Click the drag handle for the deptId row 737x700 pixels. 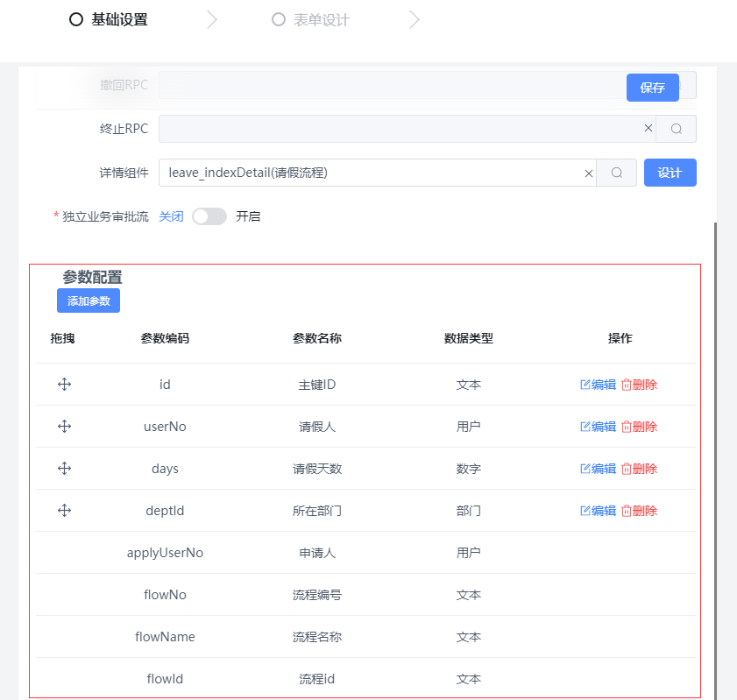pos(64,510)
